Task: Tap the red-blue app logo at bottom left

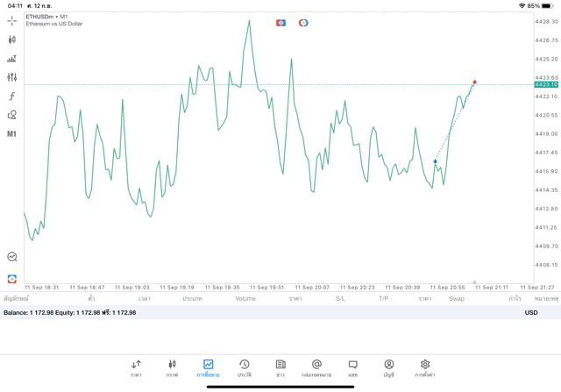Action: click(12, 277)
